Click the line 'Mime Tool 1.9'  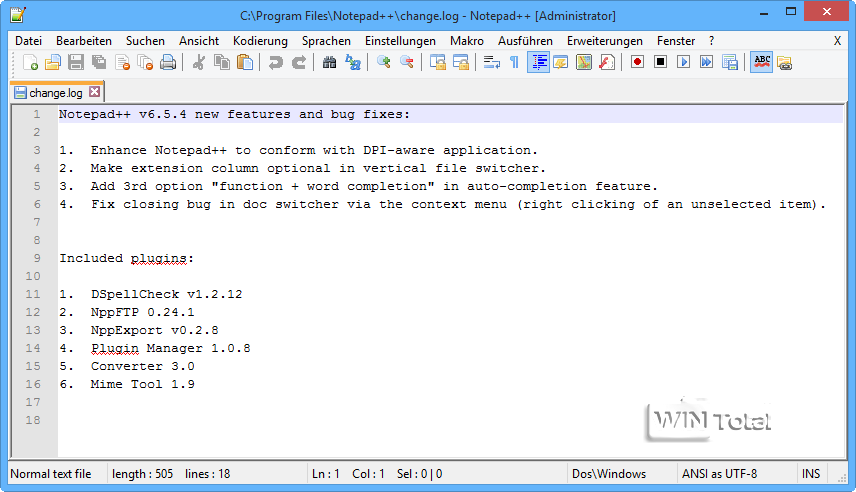142,384
